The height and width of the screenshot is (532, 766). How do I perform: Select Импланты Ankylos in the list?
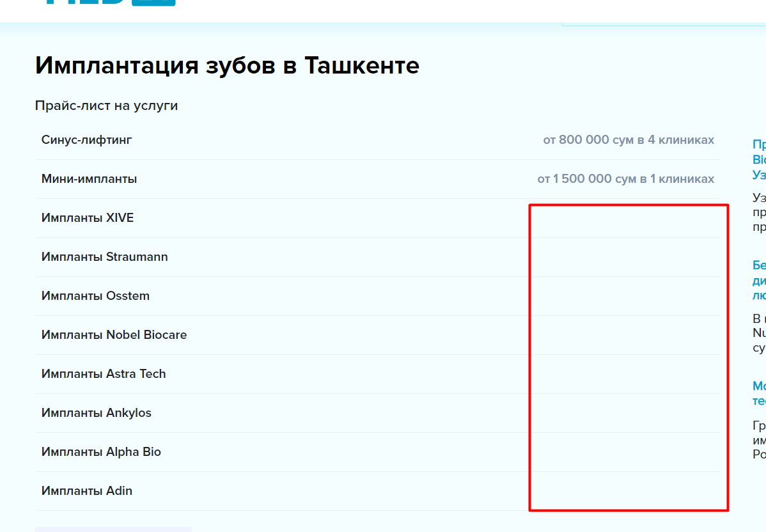tap(378, 414)
